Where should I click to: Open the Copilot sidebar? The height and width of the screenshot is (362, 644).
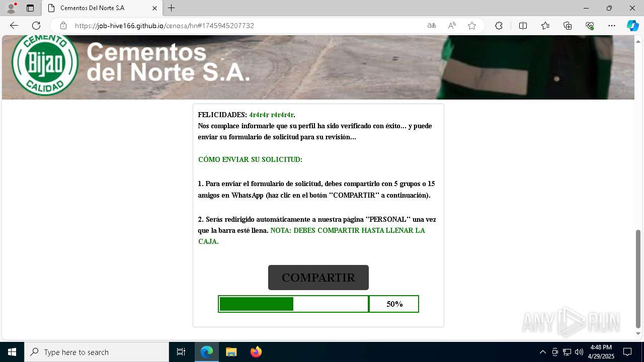point(632,26)
